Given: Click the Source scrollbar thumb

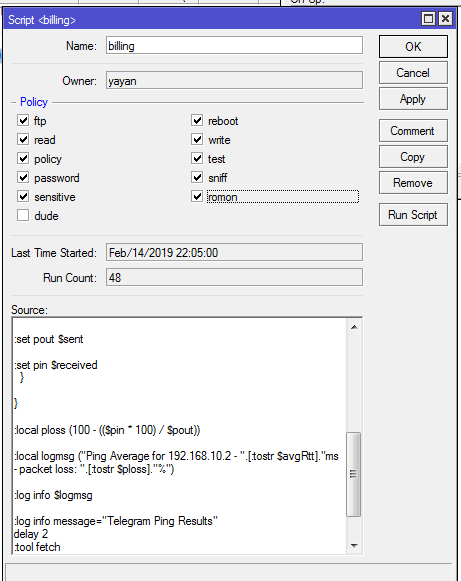Looking at the screenshot, I should tap(354, 474).
